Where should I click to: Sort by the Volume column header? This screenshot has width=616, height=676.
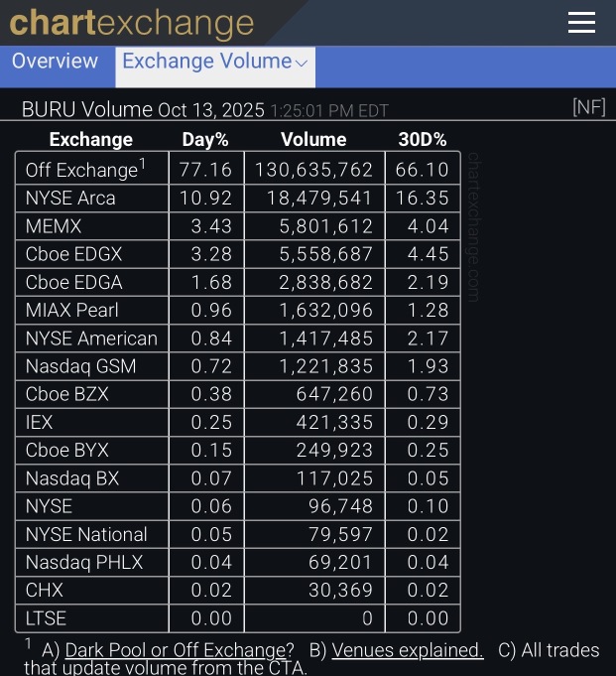313,140
